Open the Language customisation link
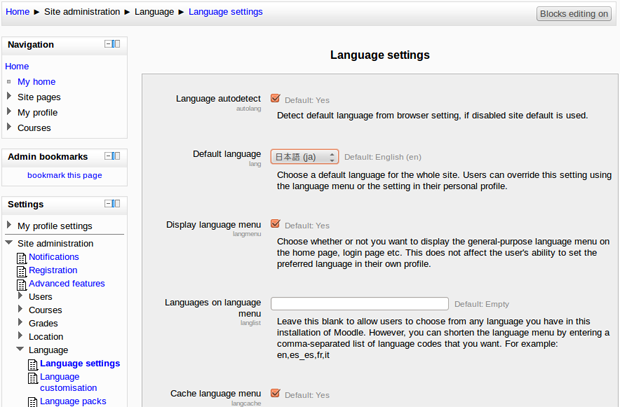The height and width of the screenshot is (407, 620). pos(68,382)
